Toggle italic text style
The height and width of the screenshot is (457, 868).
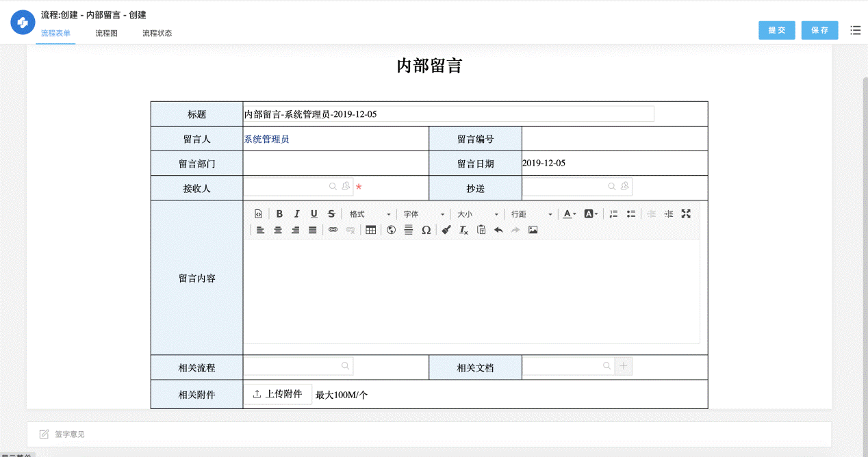[x=296, y=214]
